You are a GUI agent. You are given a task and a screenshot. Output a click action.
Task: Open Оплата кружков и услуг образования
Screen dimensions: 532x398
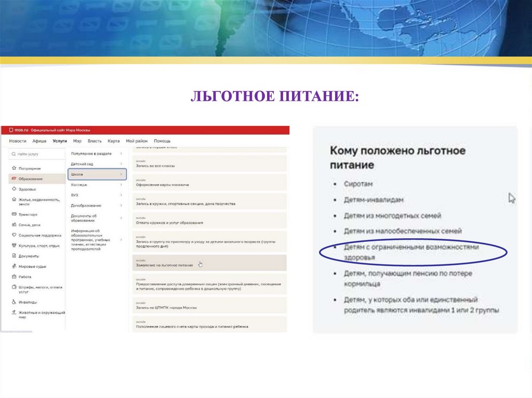click(x=209, y=221)
